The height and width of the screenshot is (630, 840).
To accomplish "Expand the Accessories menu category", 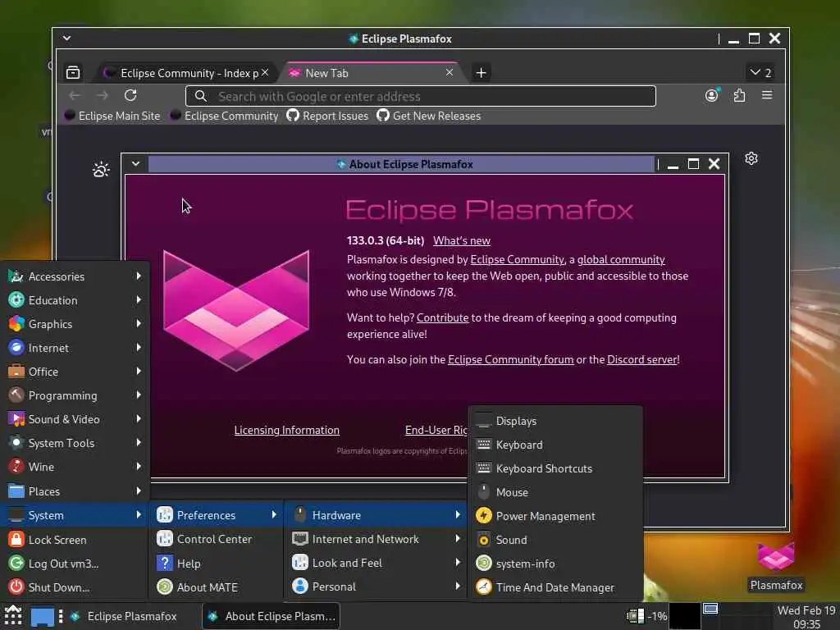I will point(75,276).
